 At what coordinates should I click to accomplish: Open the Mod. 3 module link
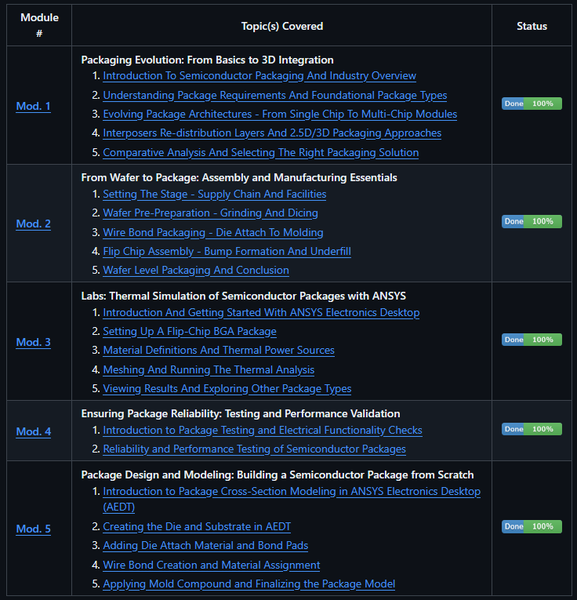pos(33,342)
